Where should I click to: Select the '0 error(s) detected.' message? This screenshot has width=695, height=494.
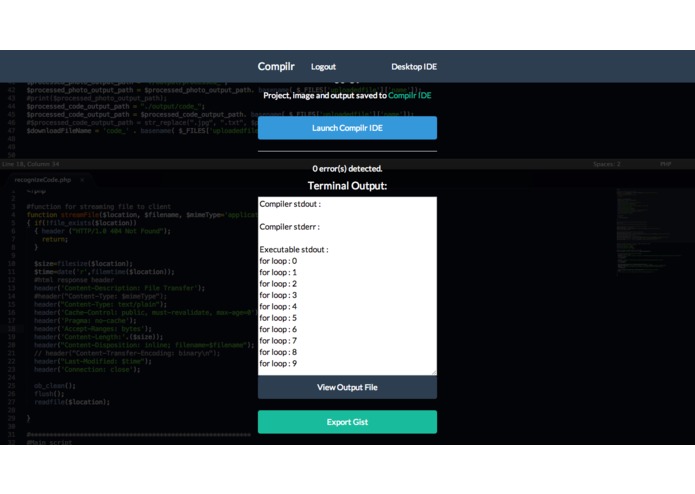[347, 169]
